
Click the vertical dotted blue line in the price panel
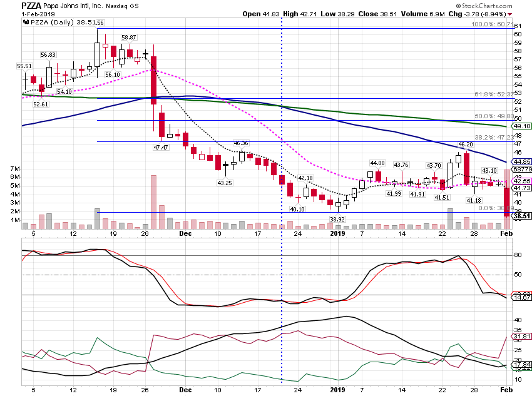[282, 124]
